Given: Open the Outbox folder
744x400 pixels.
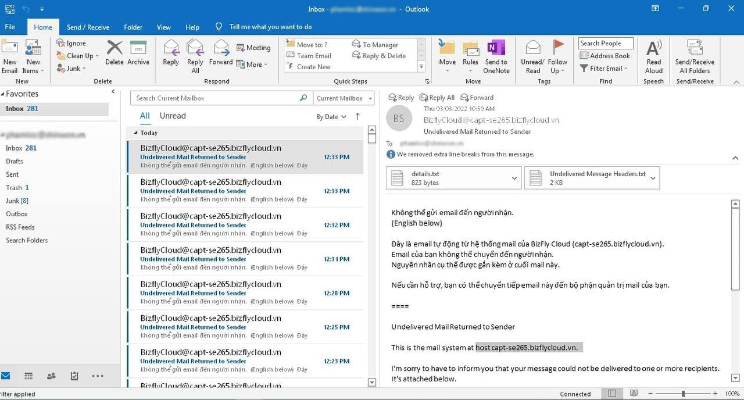Looking at the screenshot, I should click(17, 214).
